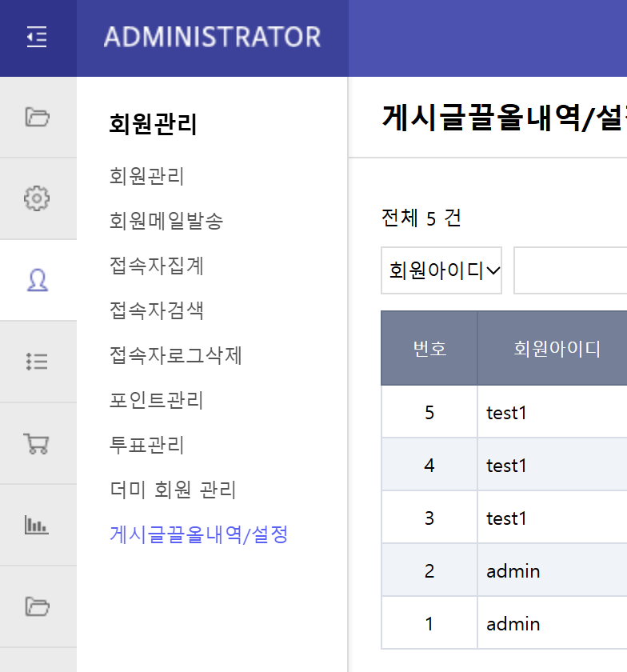Click the 번호 column header
Screen dimensions: 627x672
[x=429, y=348]
